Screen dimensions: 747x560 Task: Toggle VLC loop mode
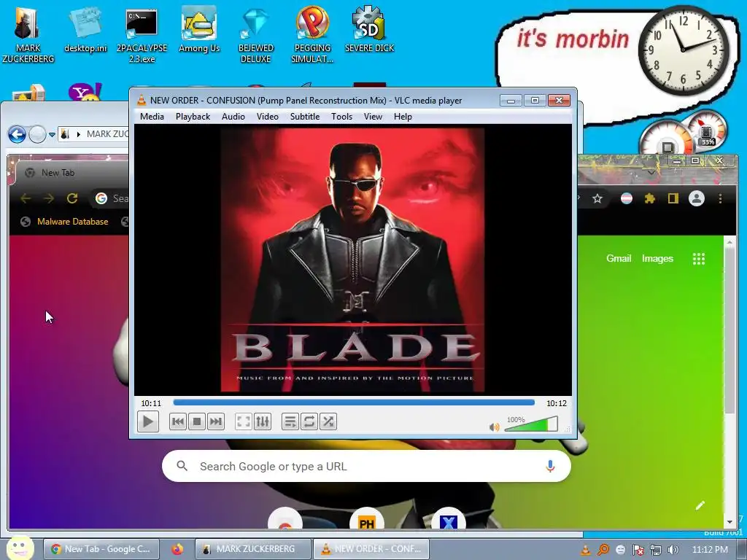coord(309,421)
